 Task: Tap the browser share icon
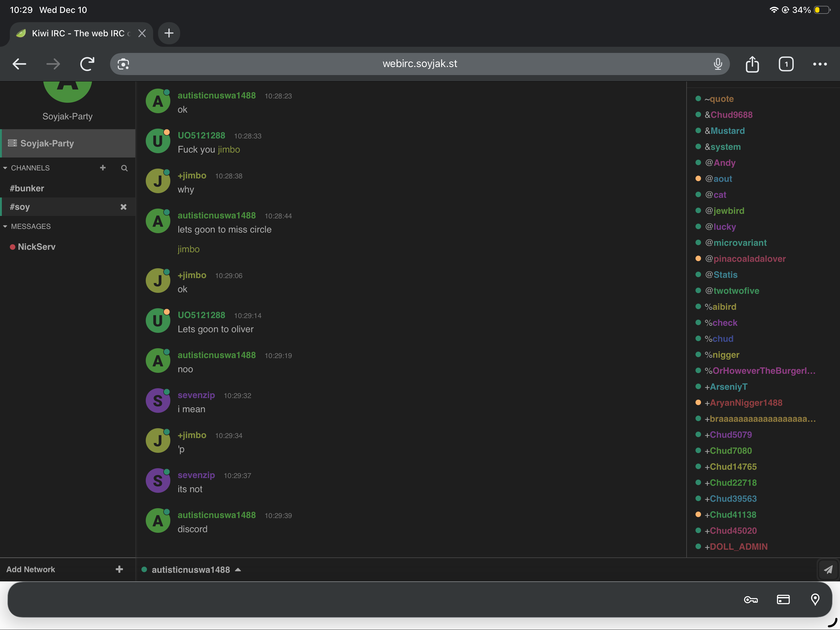tap(752, 64)
